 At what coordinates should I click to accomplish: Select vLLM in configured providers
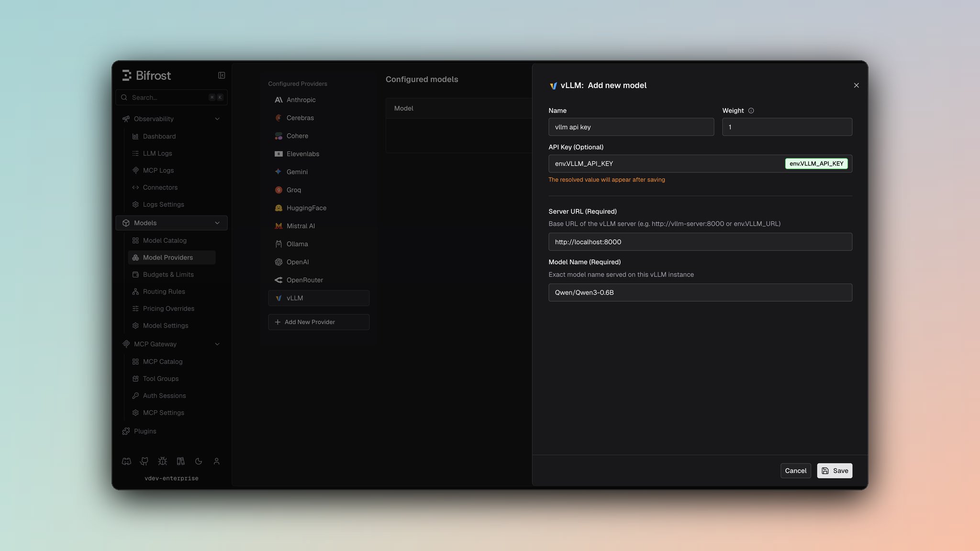coord(319,298)
